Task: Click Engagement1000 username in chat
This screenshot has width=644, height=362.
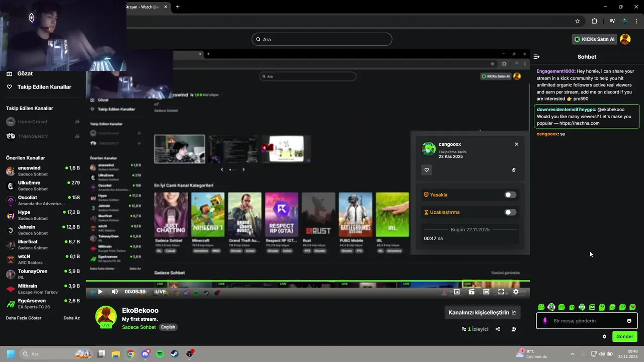Action: coord(555,71)
